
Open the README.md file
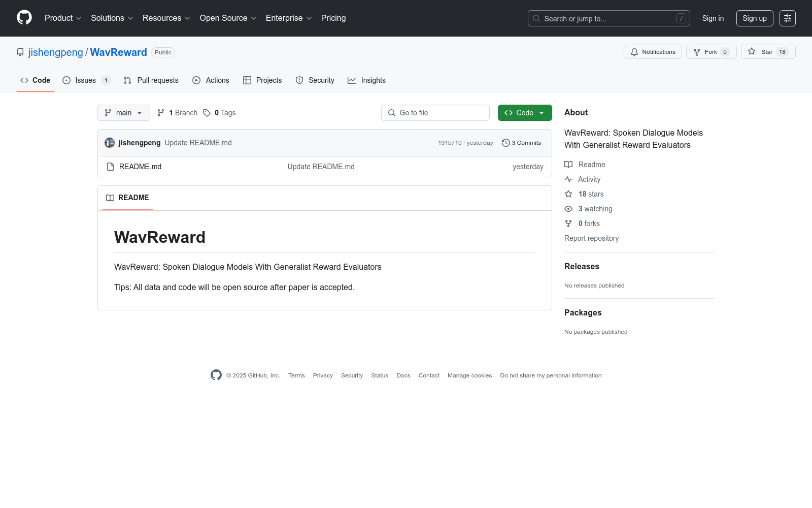[x=140, y=167]
